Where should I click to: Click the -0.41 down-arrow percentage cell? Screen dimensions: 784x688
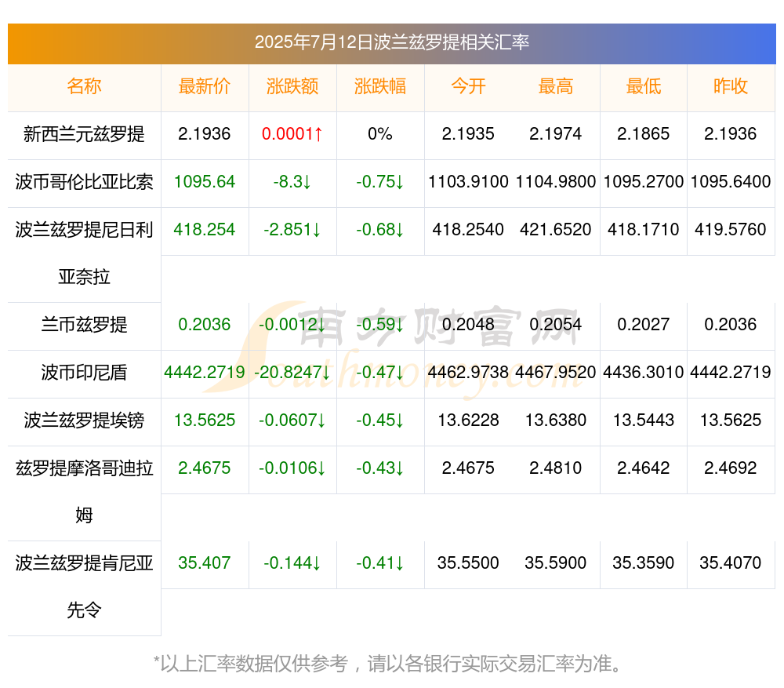coord(380,563)
